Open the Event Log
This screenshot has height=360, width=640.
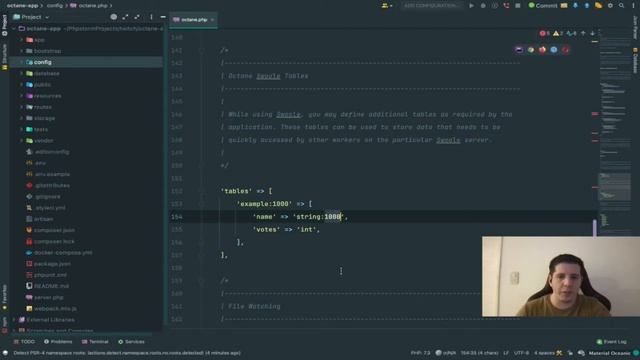point(611,342)
